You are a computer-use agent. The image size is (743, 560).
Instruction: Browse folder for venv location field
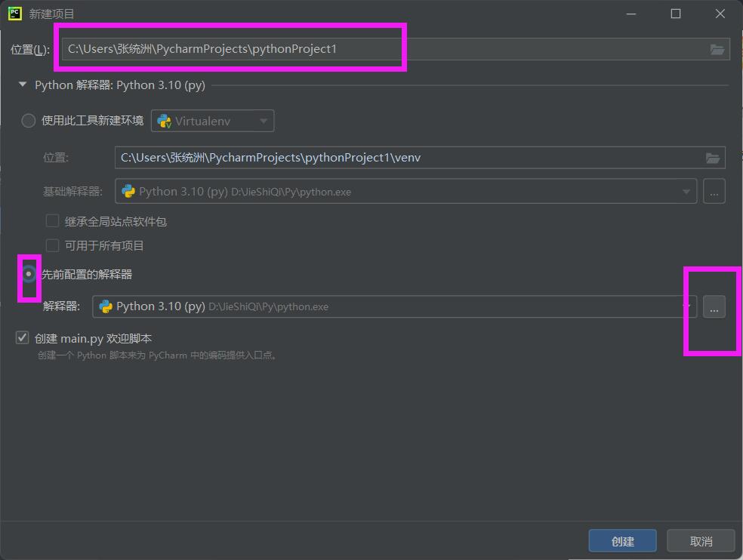[x=713, y=158]
